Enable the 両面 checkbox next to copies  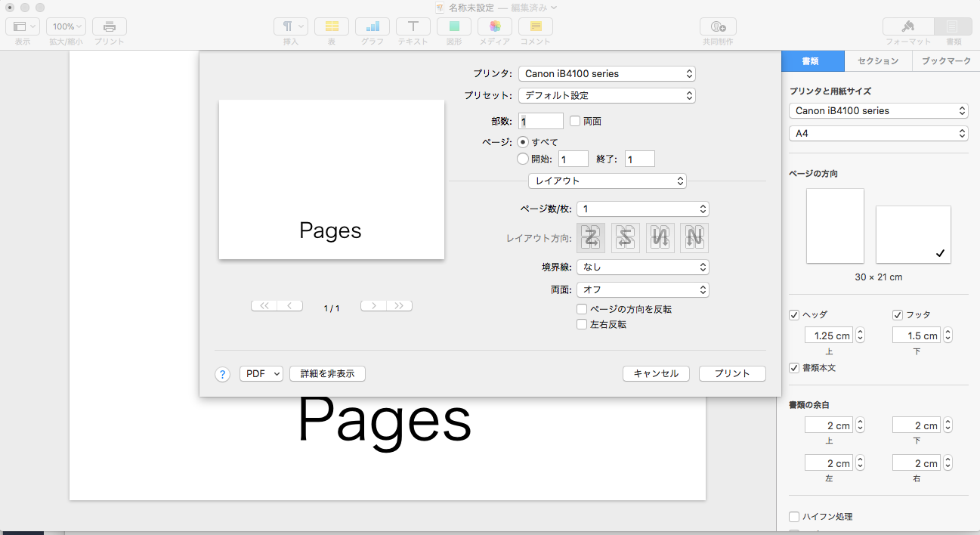pos(575,121)
